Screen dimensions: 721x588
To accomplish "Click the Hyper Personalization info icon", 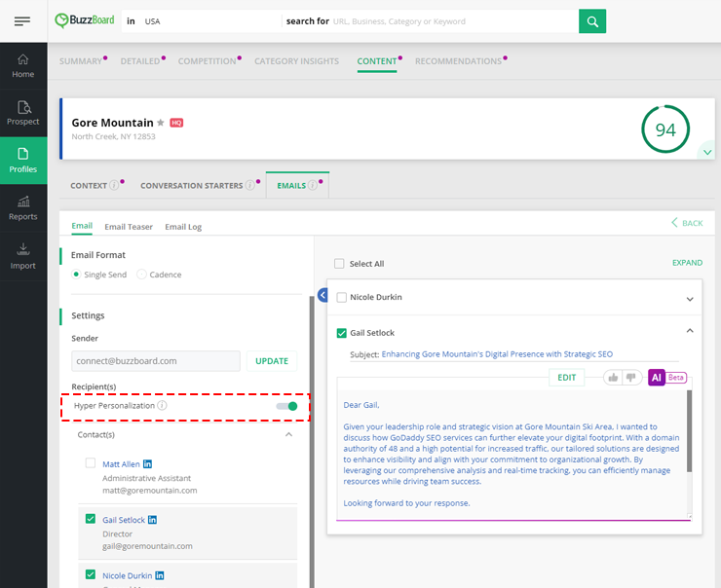I will coord(162,405).
